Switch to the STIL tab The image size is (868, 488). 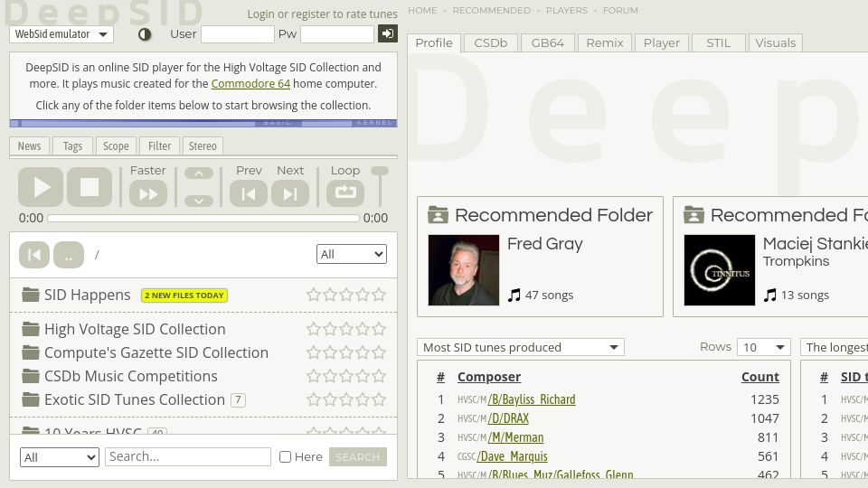point(718,43)
